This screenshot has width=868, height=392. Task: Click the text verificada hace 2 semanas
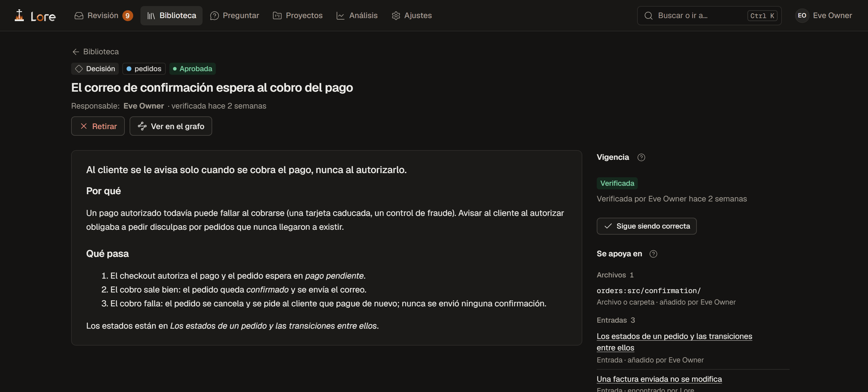coord(219,106)
